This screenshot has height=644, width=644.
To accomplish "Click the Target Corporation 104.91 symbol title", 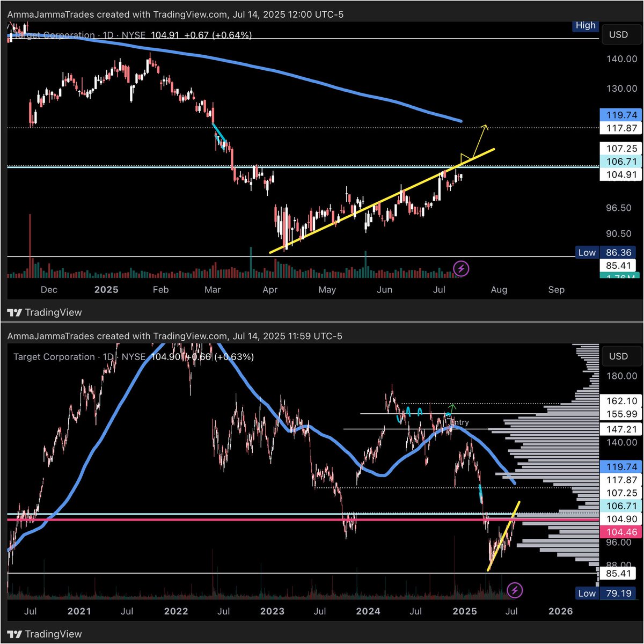I will pos(132,35).
